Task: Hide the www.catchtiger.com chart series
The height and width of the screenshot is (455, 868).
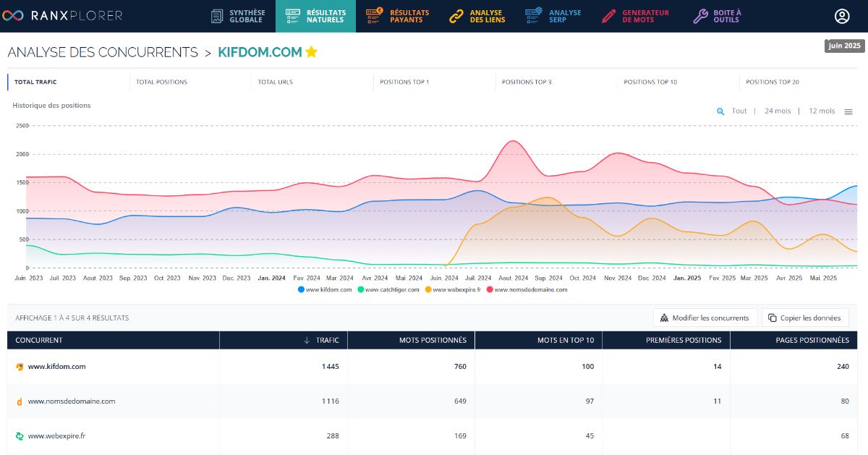Action: (x=388, y=289)
